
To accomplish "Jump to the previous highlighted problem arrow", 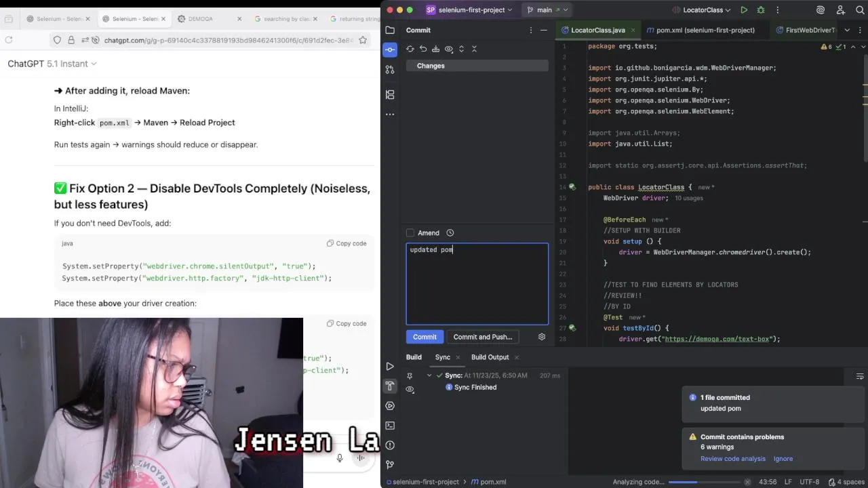I will click(x=853, y=47).
